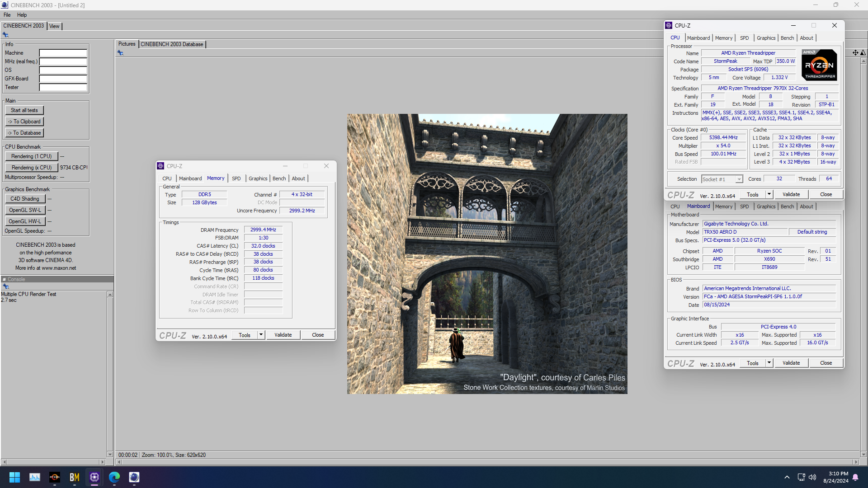Select the zoom view triangle icon
The width and height of the screenshot is (868, 488).
pyautogui.click(x=863, y=53)
